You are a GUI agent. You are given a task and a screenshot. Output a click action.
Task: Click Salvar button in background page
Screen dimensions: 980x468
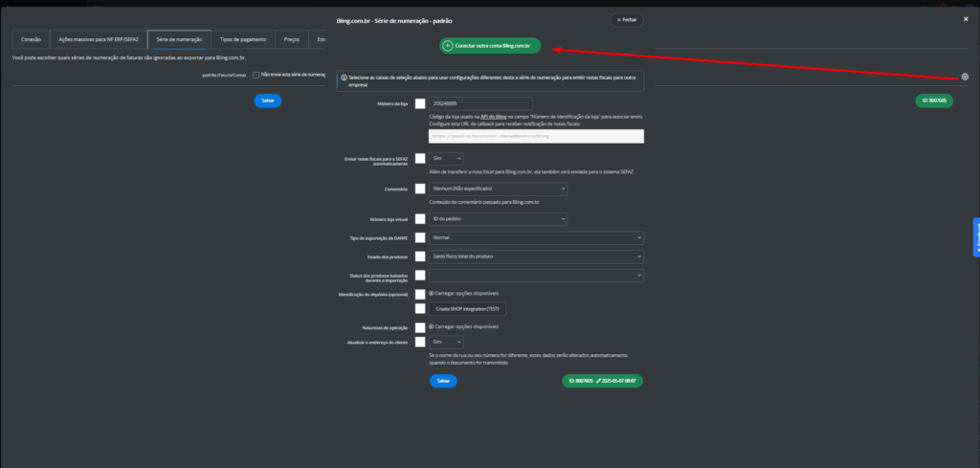(268, 100)
